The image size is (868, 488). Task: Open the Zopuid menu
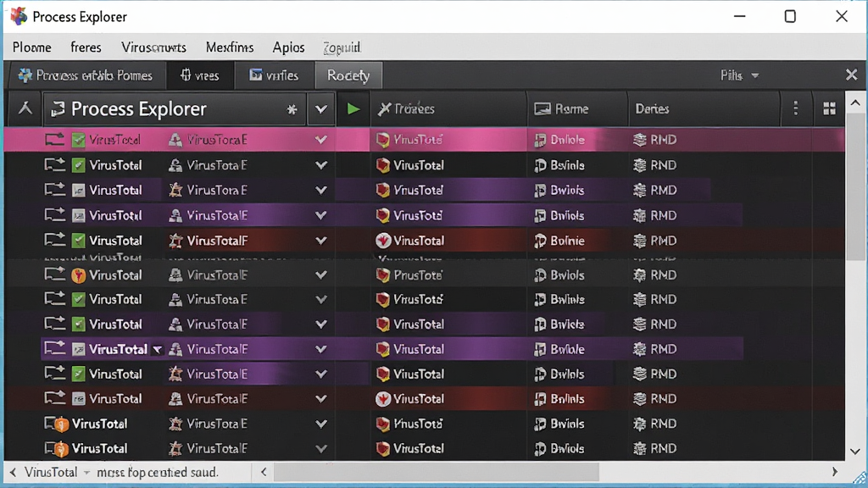point(342,47)
